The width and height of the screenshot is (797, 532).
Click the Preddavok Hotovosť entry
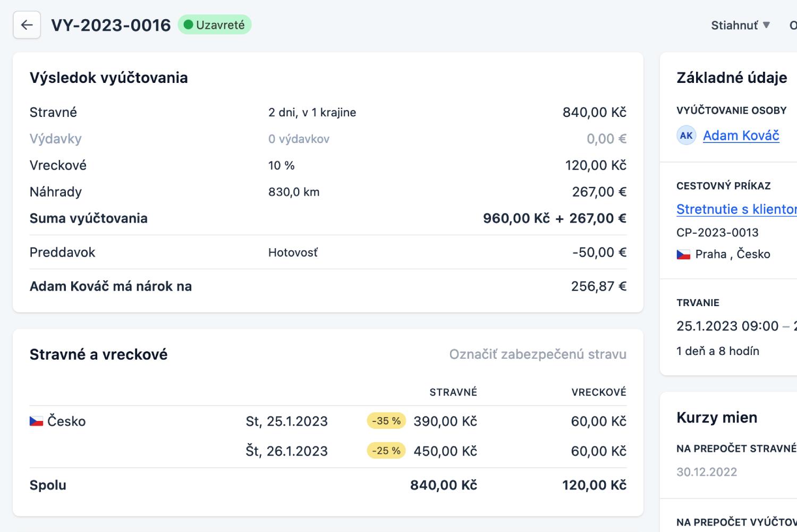tap(292, 252)
